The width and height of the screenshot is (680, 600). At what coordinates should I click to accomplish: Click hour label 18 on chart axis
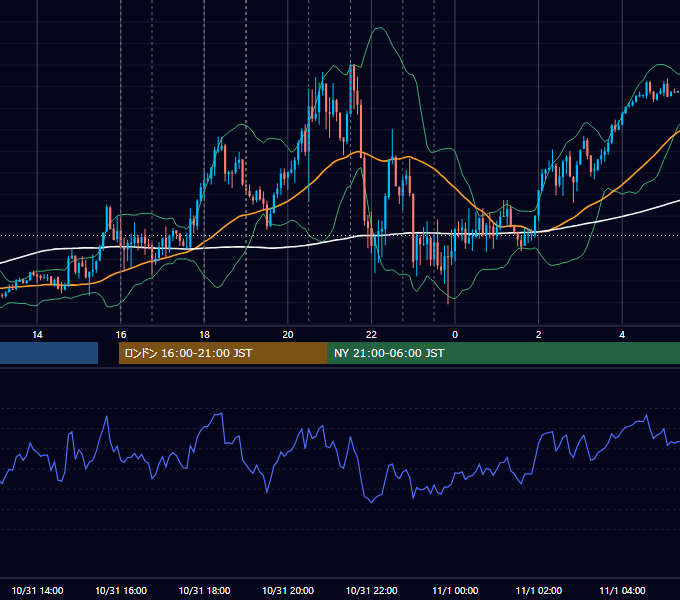[204, 335]
